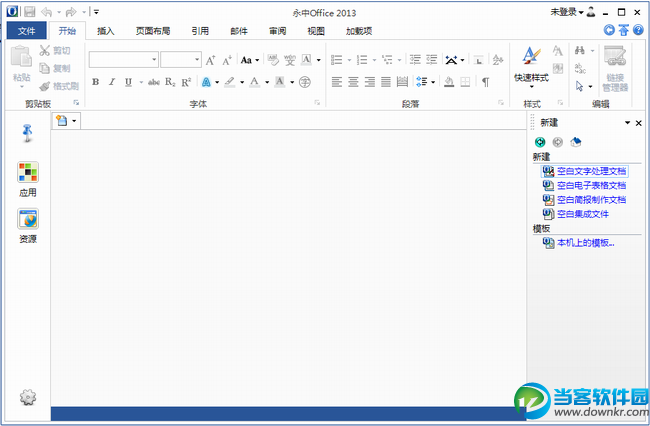The image size is (650, 426).
Task: Click the settings gear in sidebar
Action: 28,397
